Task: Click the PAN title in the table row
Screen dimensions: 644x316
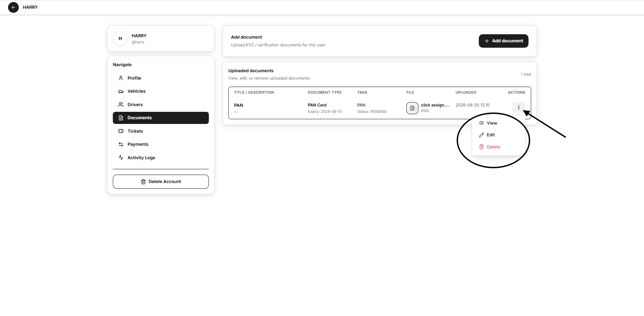Action: (x=238, y=105)
